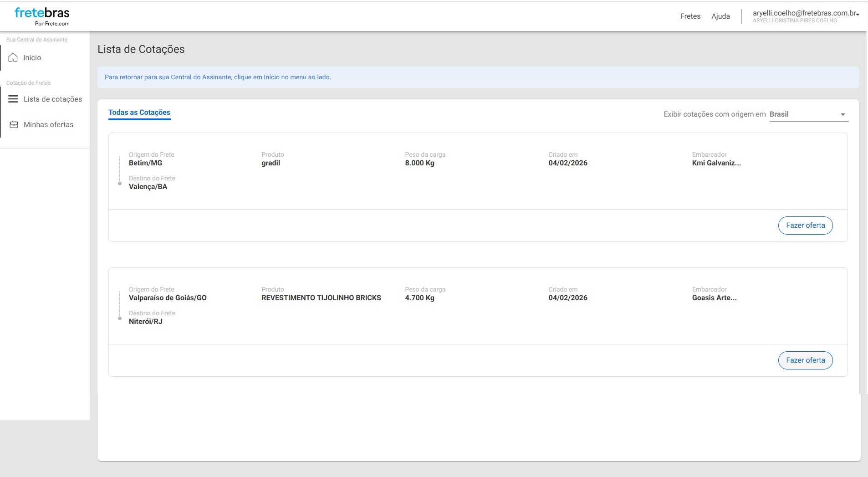This screenshot has height=477, width=868.
Task: Click the hamburger list icon for cotações
Action: pos(13,99)
